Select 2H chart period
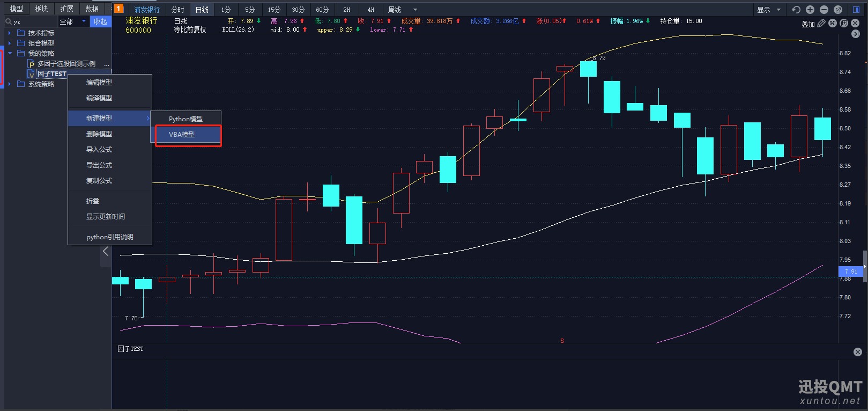Screen dimensions: 868x411 (x=347, y=10)
